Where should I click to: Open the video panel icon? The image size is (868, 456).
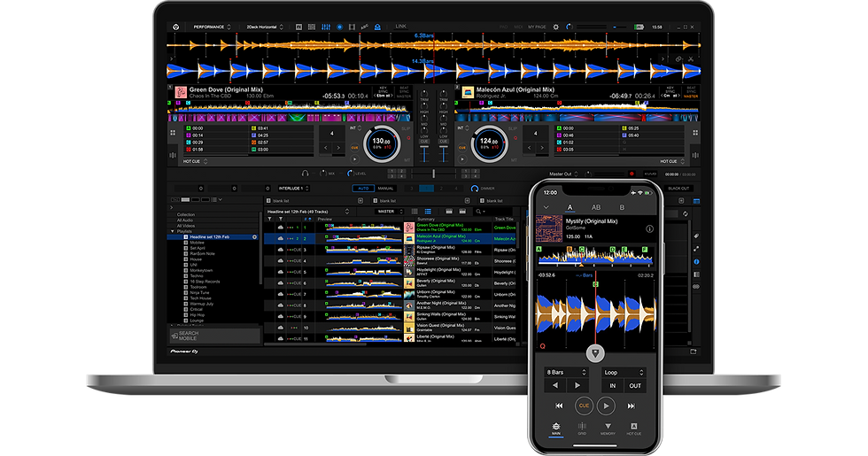(x=353, y=27)
